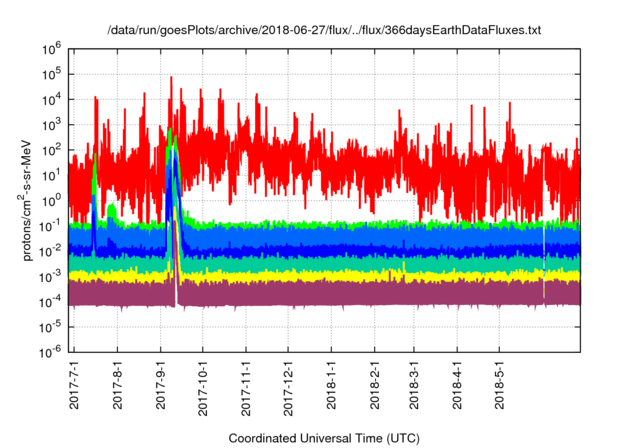Click the x-axis label Coordinated Universal Time (UTC)
The height and width of the screenshot is (448, 640).
coord(324,438)
